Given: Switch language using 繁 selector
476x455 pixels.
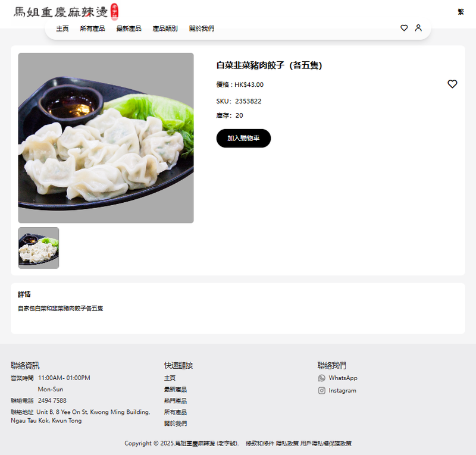Looking at the screenshot, I should pyautogui.click(x=461, y=12).
